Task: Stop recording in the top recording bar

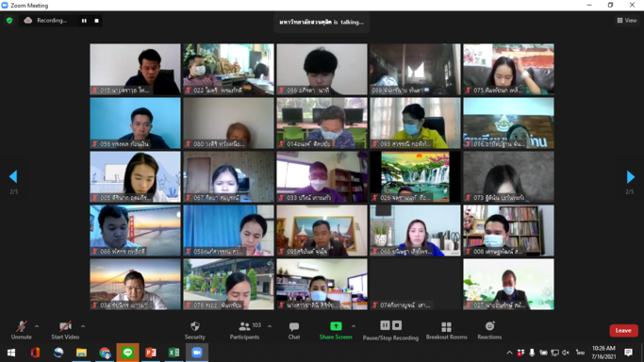Action: [96, 21]
